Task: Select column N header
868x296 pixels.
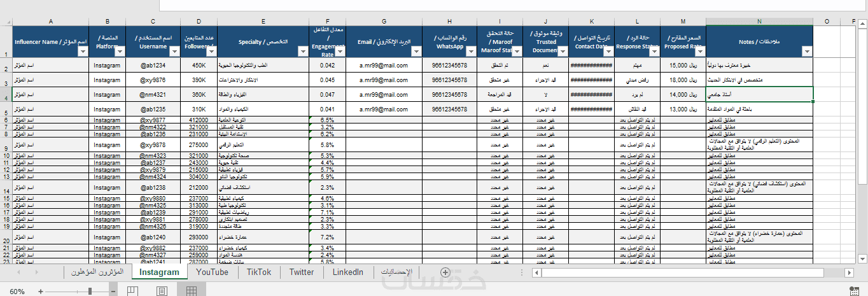Action: coord(759,22)
